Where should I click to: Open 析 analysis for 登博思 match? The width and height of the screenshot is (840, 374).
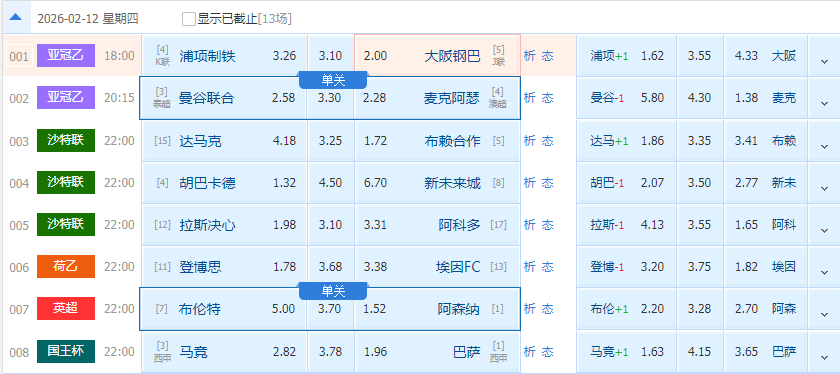click(x=529, y=267)
